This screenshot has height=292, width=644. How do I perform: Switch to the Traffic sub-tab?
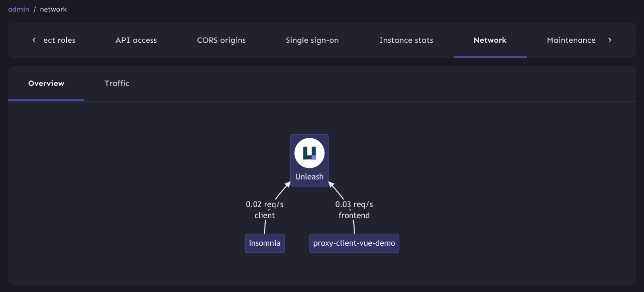pos(117,83)
